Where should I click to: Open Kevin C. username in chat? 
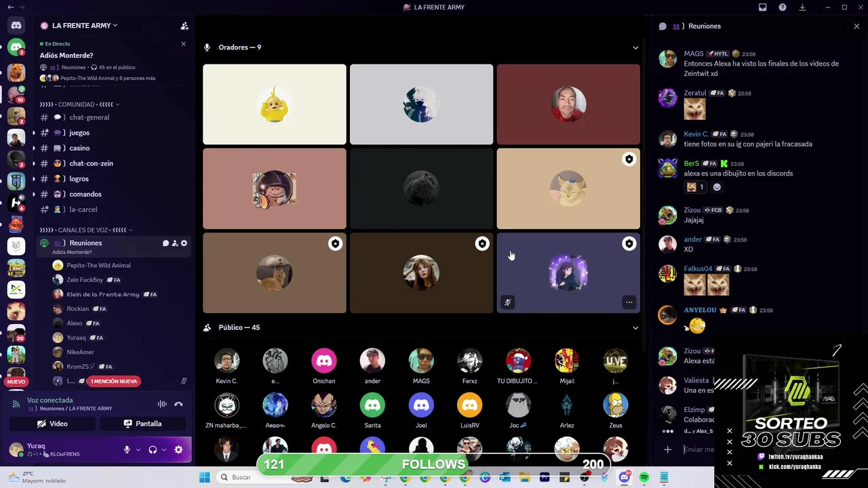coord(696,134)
